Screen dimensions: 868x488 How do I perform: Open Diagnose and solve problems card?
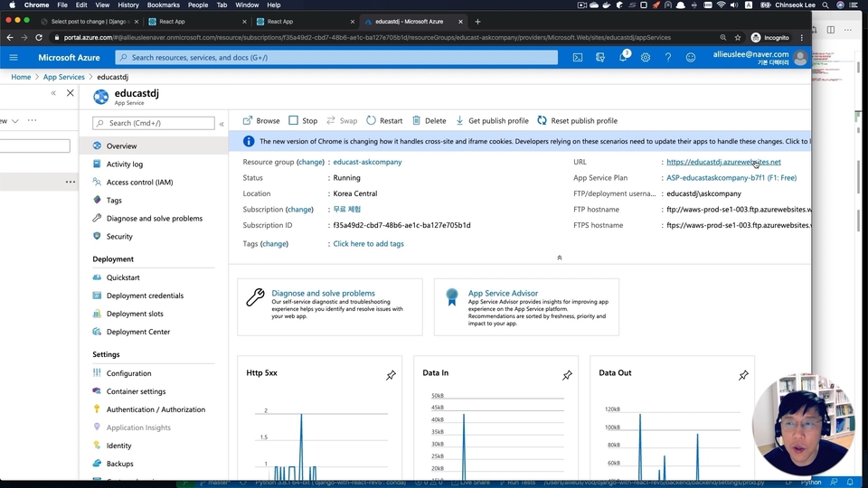(330, 307)
